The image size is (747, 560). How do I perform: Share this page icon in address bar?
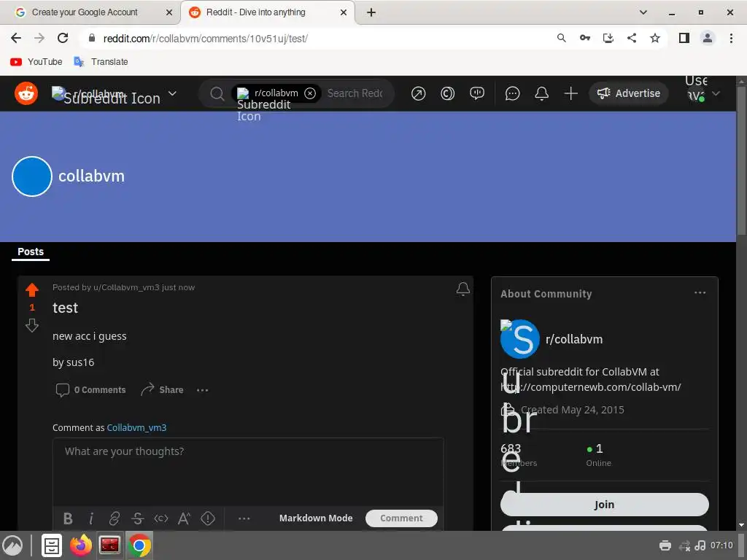click(x=631, y=38)
